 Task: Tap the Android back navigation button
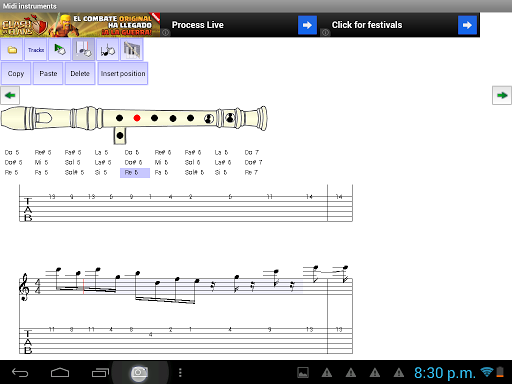20,372
